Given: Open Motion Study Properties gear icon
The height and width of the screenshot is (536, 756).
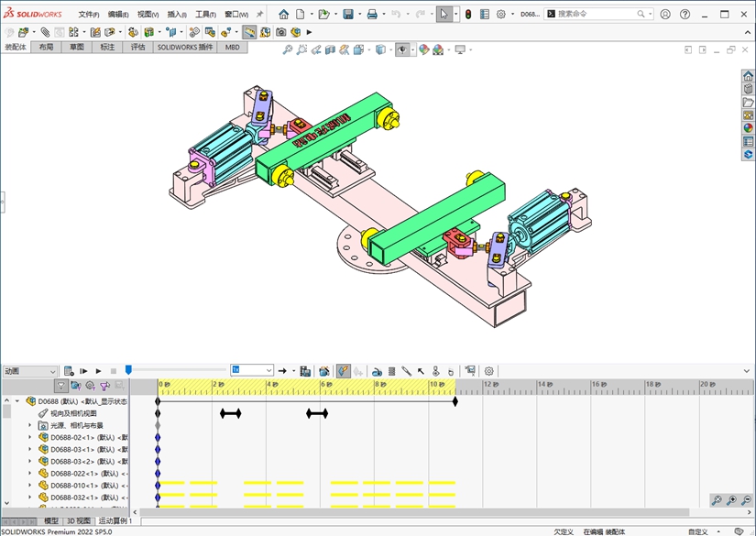Looking at the screenshot, I should point(489,371).
